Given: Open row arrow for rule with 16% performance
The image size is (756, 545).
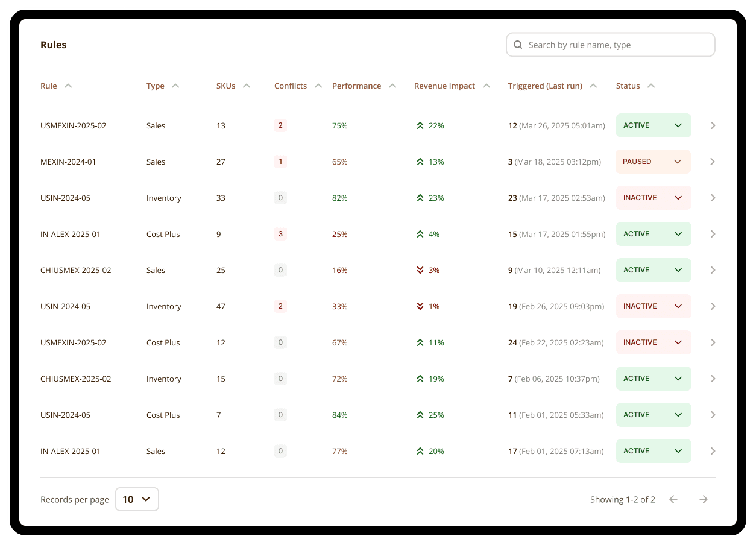Looking at the screenshot, I should point(713,270).
